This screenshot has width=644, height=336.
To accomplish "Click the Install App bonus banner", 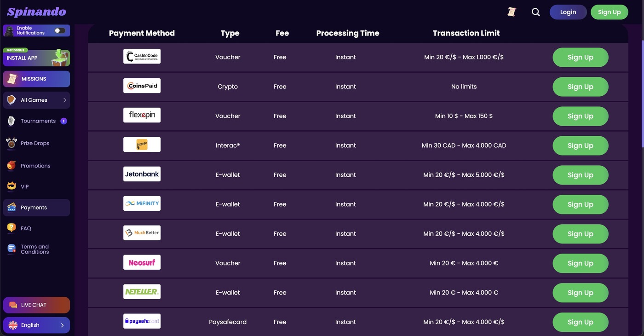I will 36,58.
